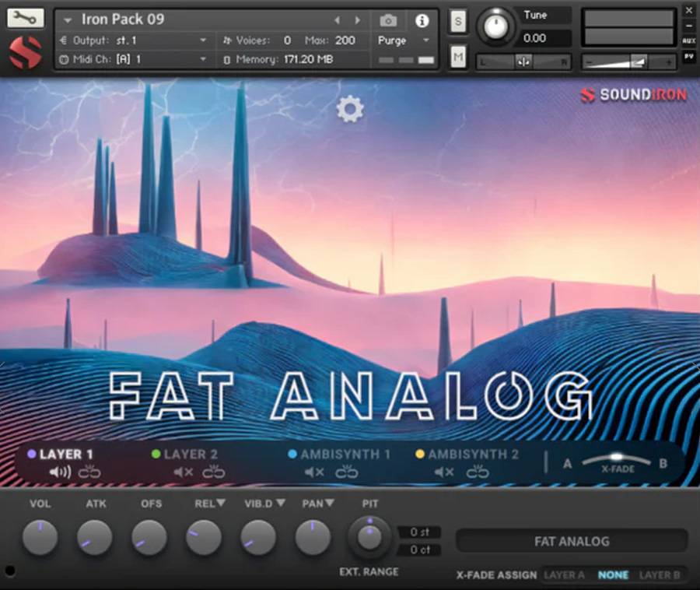
Task: Click the ATK knob
Action: click(x=95, y=537)
